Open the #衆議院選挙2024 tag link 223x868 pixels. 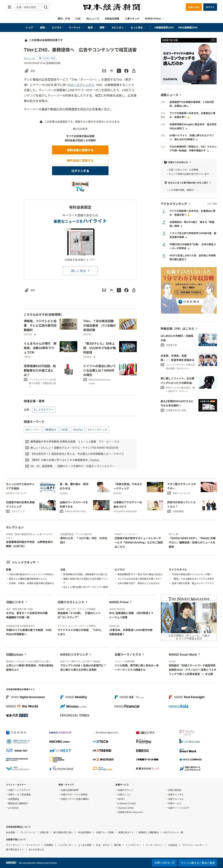click(x=164, y=28)
